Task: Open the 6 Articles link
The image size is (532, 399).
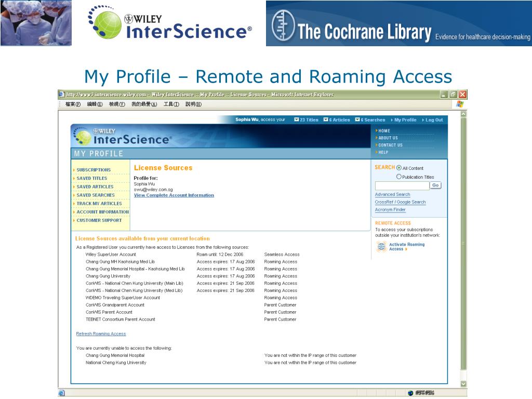Action: (x=339, y=120)
